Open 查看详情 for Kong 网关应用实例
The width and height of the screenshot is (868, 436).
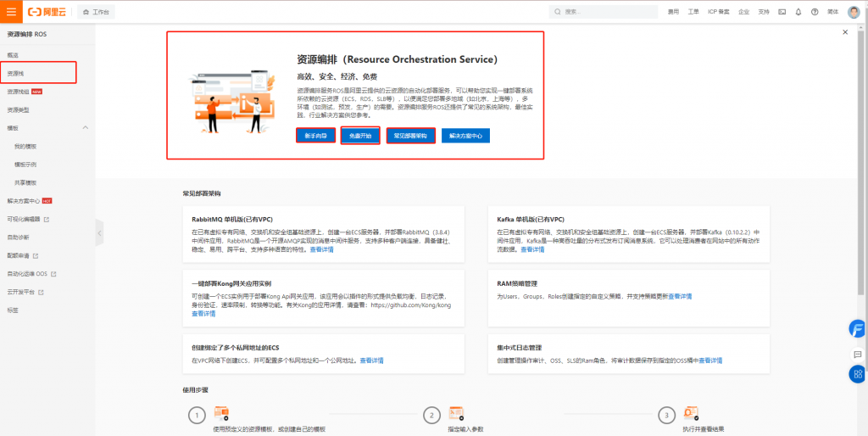point(203,314)
